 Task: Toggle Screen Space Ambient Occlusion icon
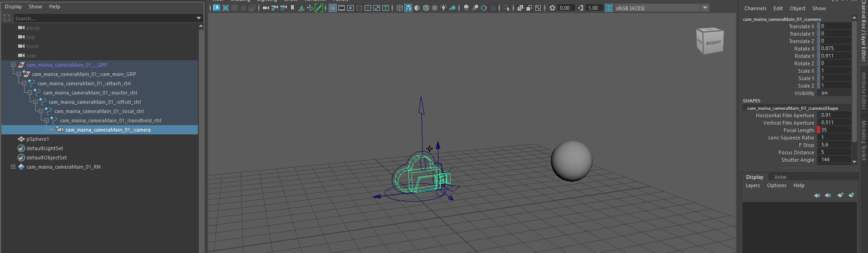pyautogui.click(x=466, y=8)
